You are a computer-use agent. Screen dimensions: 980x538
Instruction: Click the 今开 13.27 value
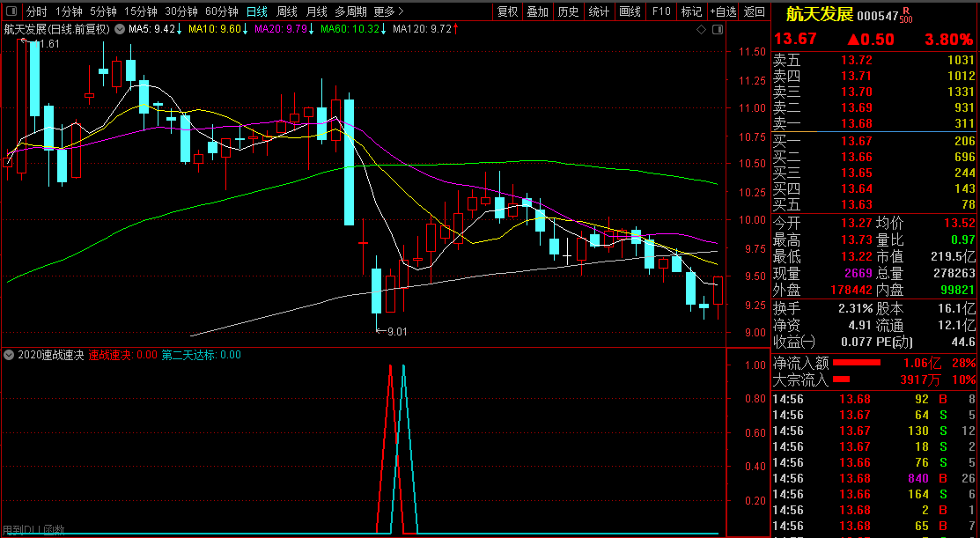[856, 223]
